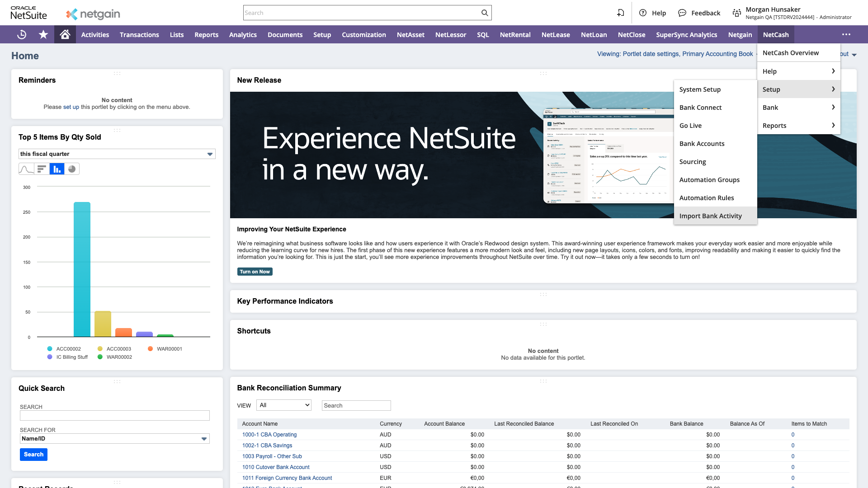Click the New Release banner image
This screenshot has height=488, width=868.
(452, 155)
